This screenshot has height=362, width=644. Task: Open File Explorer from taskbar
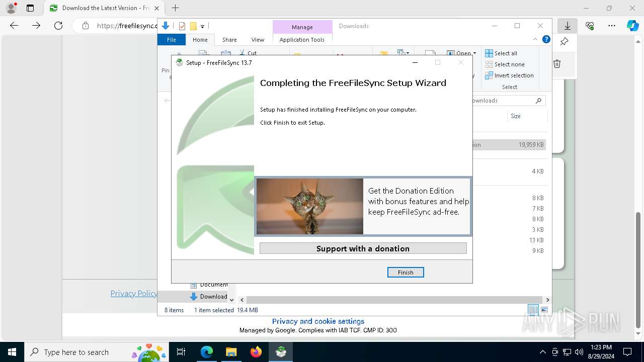pyautogui.click(x=231, y=352)
